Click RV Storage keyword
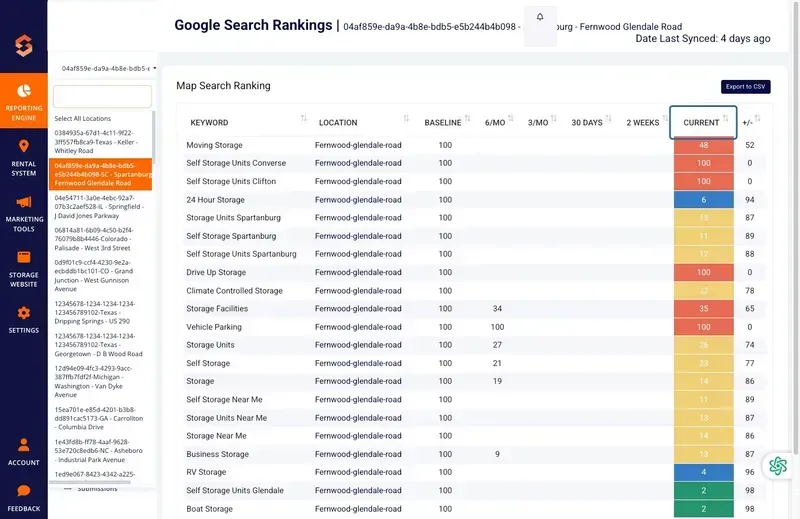The width and height of the screenshot is (800, 519). click(206, 472)
